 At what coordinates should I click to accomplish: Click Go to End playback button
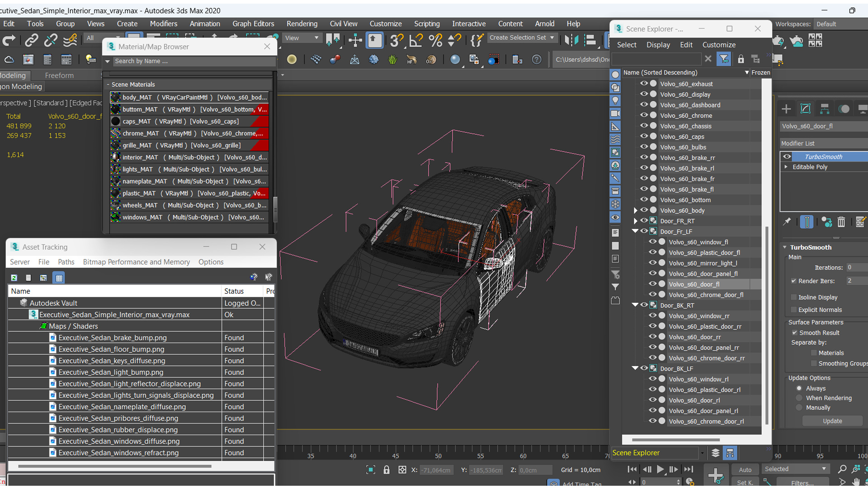pyautogui.click(x=688, y=469)
